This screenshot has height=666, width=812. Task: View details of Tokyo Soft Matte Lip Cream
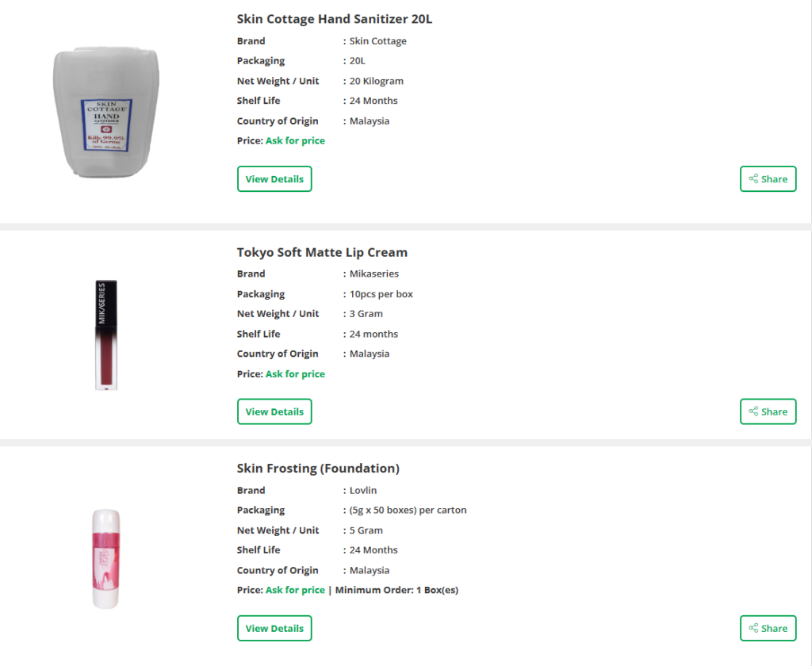click(x=274, y=411)
